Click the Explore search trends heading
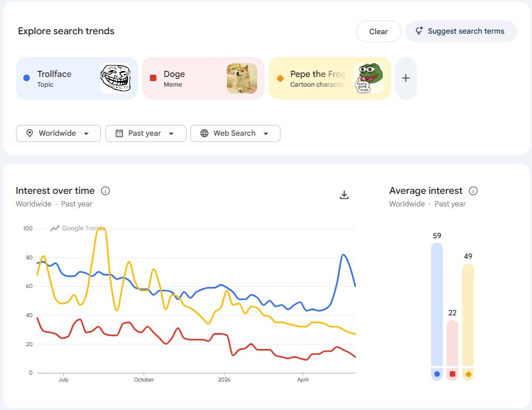Image resolution: width=532 pixels, height=410 pixels. [x=66, y=31]
